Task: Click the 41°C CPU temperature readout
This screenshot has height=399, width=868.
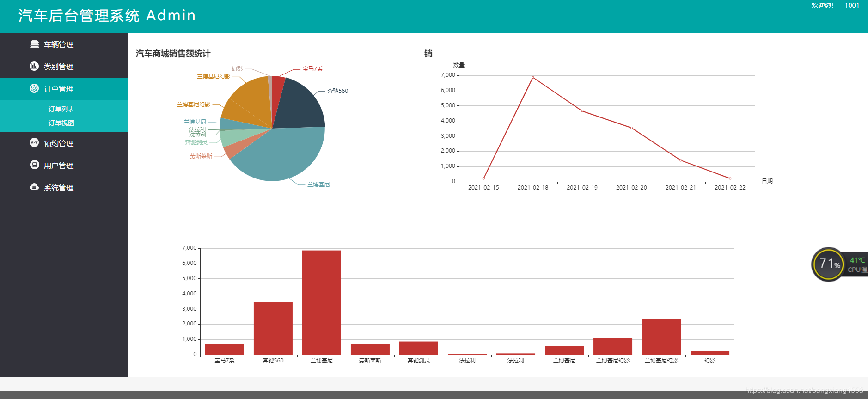Action: pyautogui.click(x=857, y=260)
